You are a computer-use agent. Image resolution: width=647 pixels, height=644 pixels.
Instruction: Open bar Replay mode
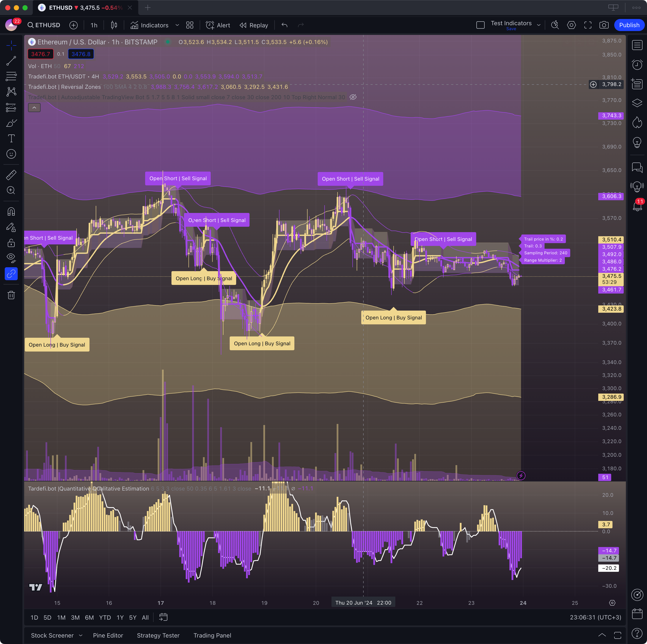click(254, 25)
